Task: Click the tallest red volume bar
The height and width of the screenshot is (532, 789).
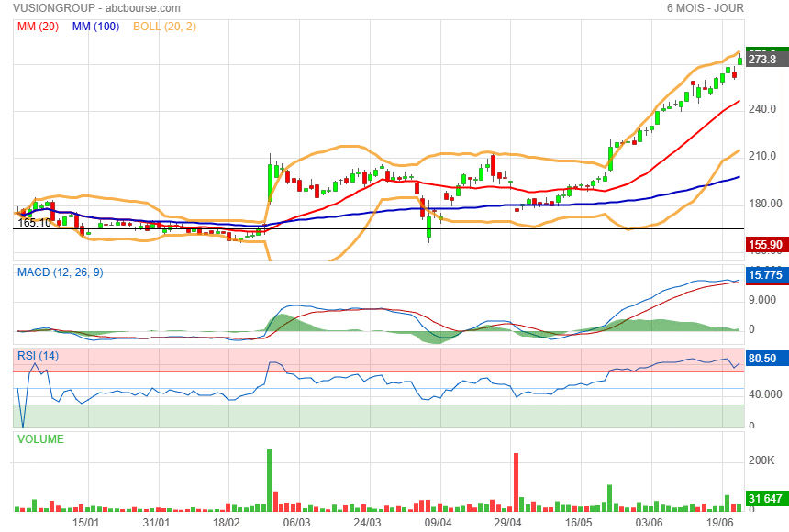Action: (x=517, y=481)
